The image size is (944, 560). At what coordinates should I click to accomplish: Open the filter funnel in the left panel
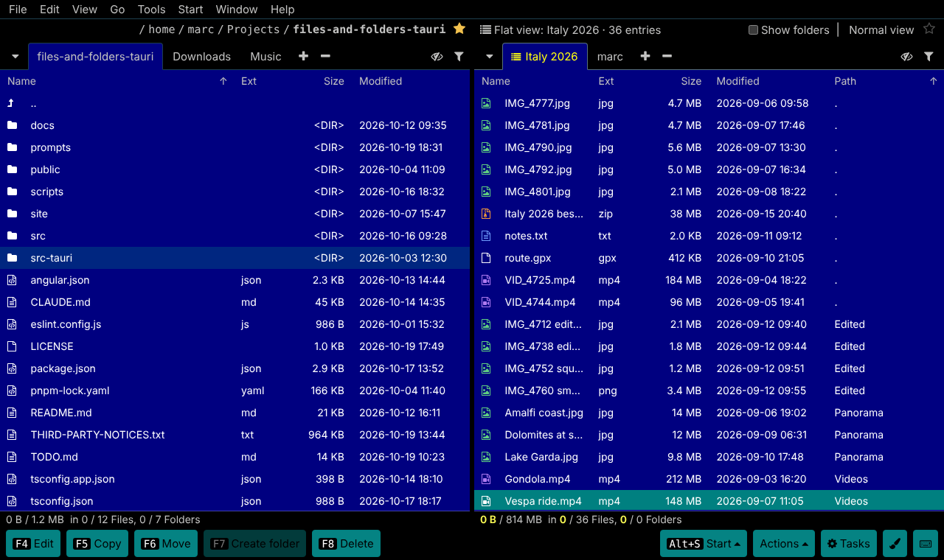459,56
